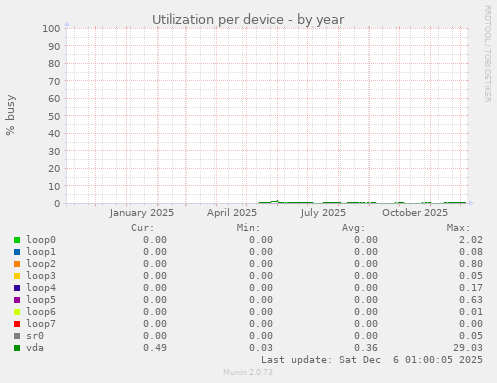Click loop5 max value 0.63
The image size is (497, 383).
[471, 300]
